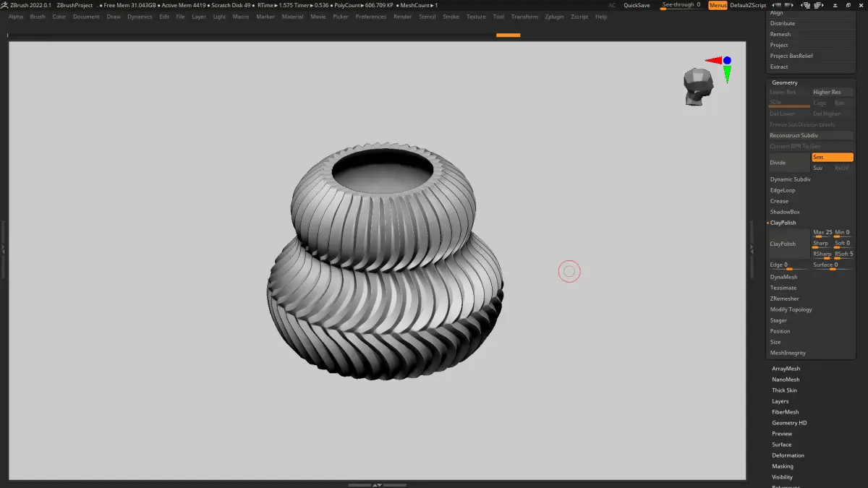Open the Preferences menu
Viewport: 868px width, 488px height.
370,17
